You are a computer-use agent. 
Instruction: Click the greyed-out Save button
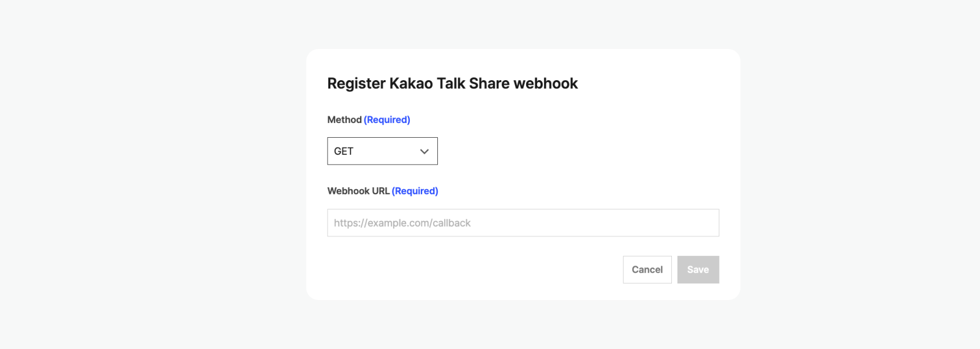click(698, 269)
